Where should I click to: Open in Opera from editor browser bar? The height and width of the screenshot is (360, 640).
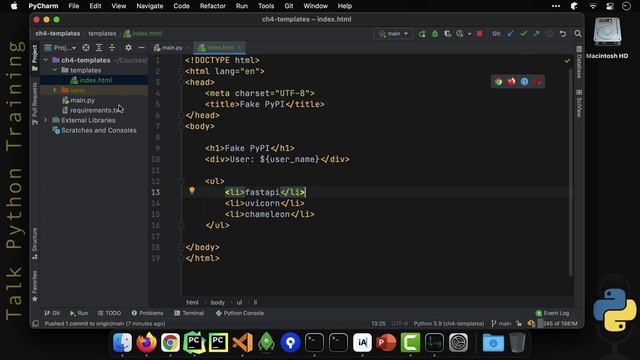[537, 82]
